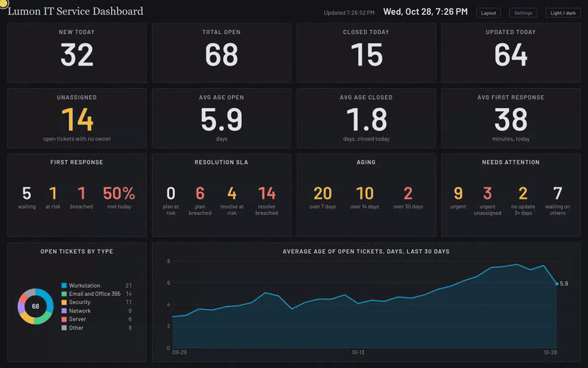Click the 14 resolve breached stat
The width and height of the screenshot is (588, 368).
click(x=267, y=200)
